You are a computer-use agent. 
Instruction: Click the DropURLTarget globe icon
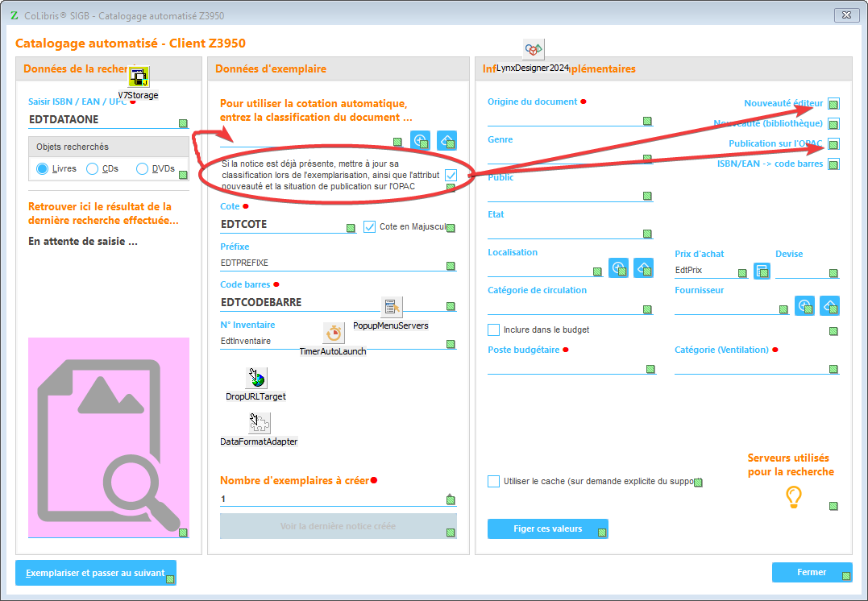[255, 378]
